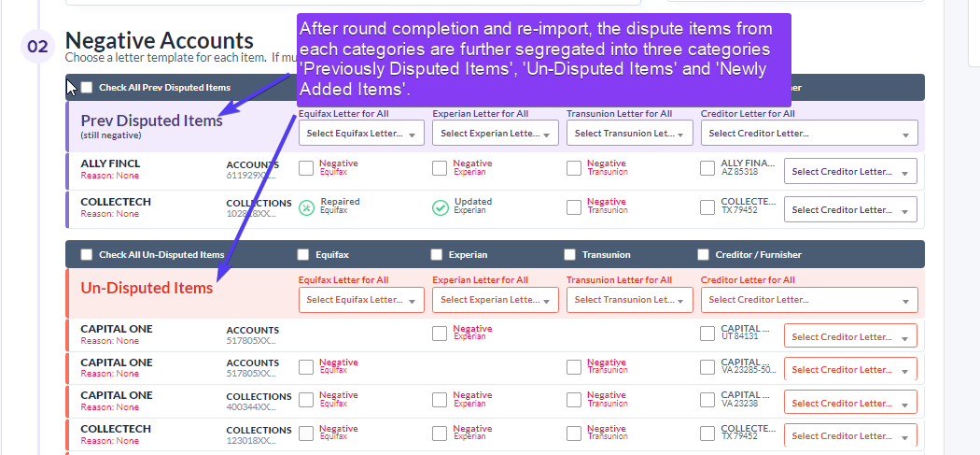
Task: Check Transunion header box in Un-Disputed section
Action: click(x=570, y=255)
